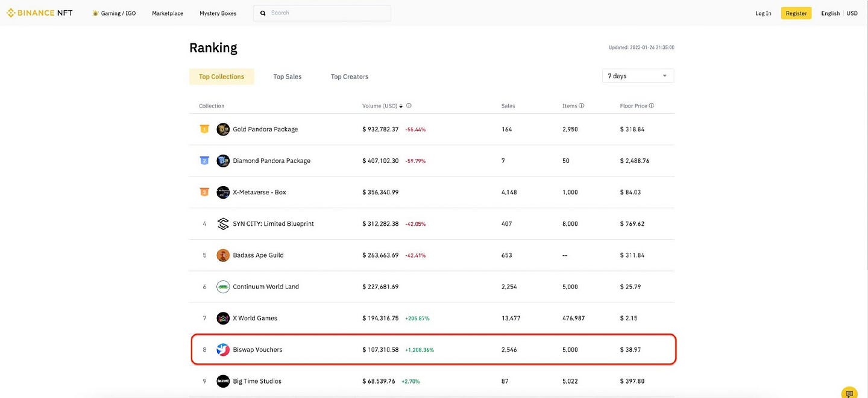The height and width of the screenshot is (398, 868).
Task: Open X World Games collection
Action: [x=255, y=318]
